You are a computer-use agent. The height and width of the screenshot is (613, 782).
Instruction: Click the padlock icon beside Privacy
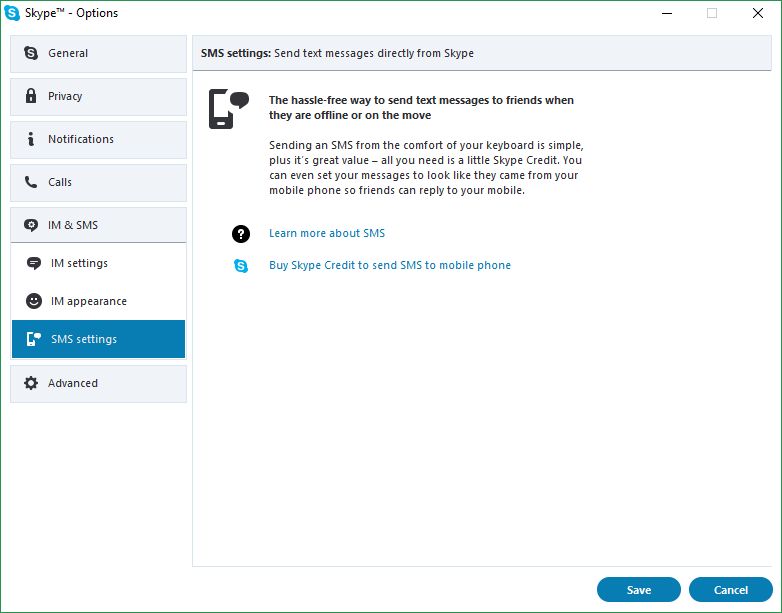click(x=31, y=95)
